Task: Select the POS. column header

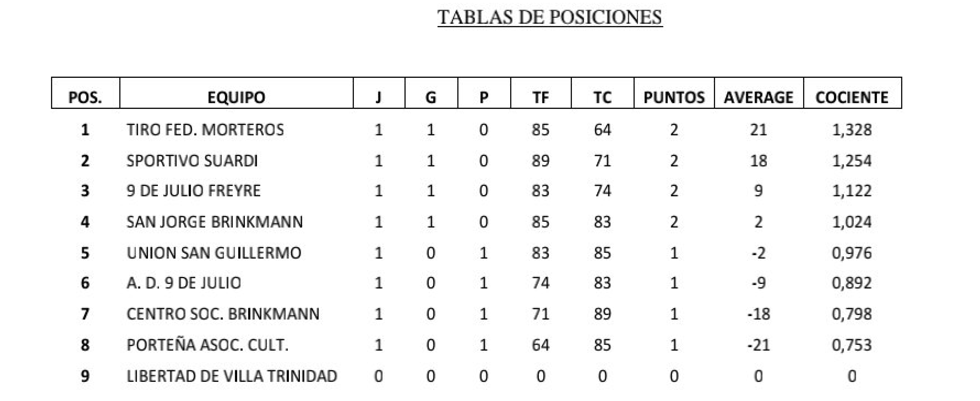Action: coord(85,98)
